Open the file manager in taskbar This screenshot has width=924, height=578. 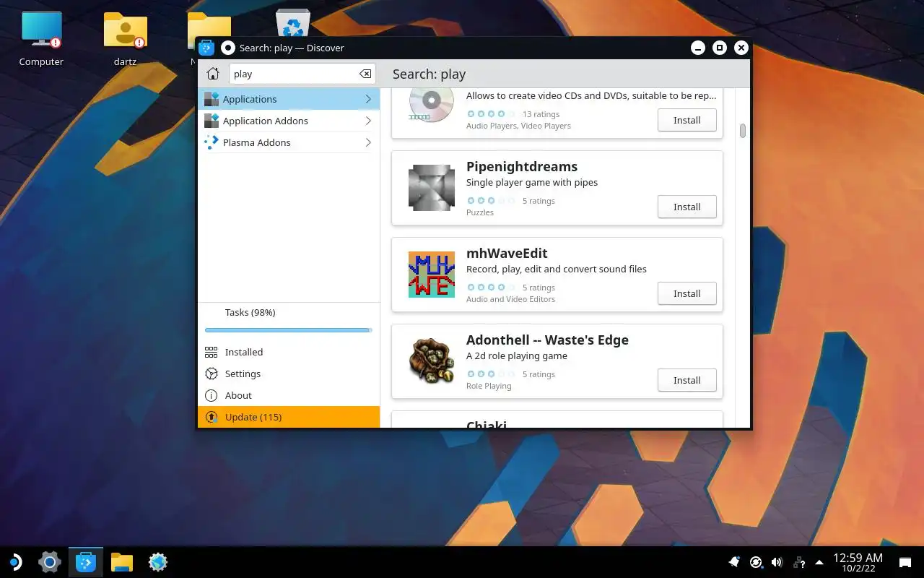[122, 561]
